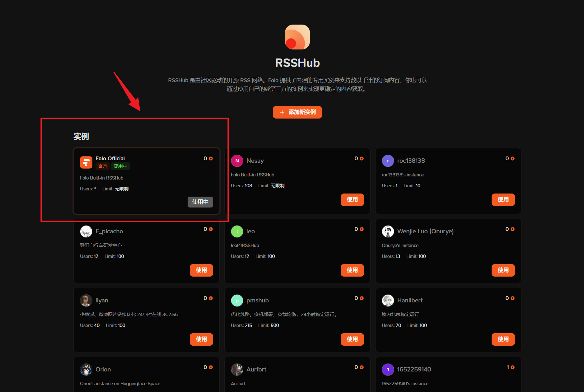Use the Wenjie Luo (Qnurye) instance
The image size is (584, 392).
[x=503, y=270]
